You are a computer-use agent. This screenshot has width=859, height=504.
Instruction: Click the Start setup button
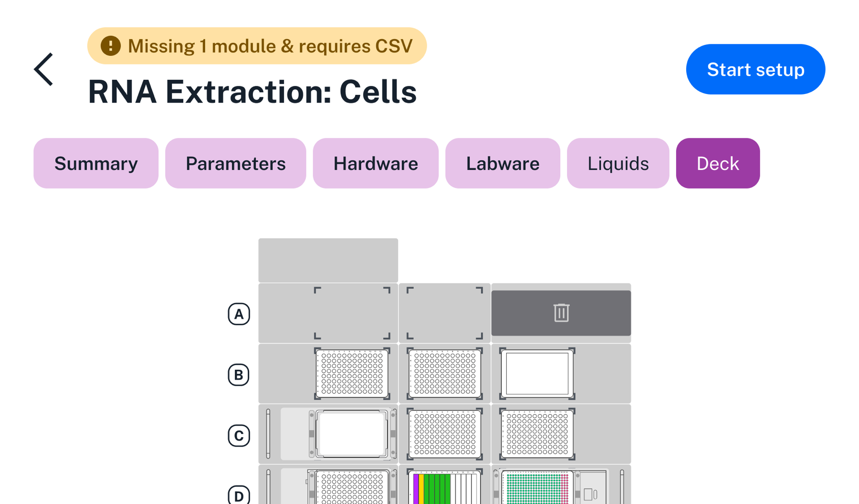tap(755, 69)
